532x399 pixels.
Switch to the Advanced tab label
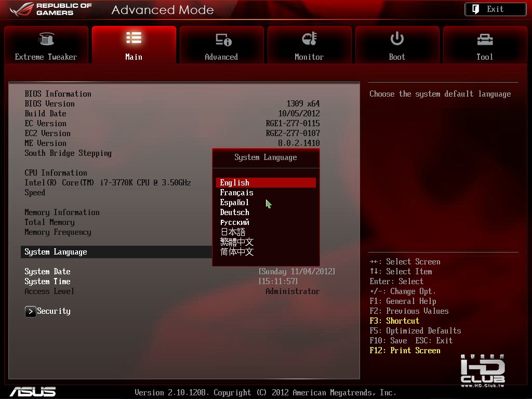[221, 57]
